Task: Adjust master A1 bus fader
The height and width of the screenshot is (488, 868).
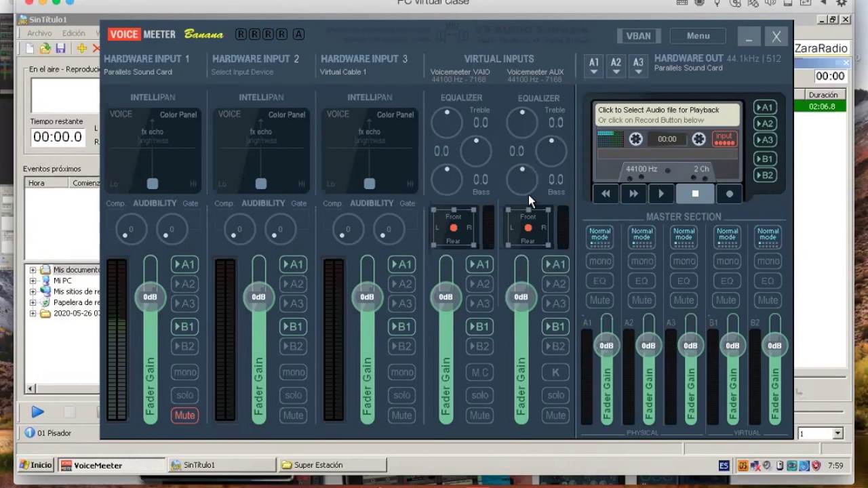Action: 606,346
